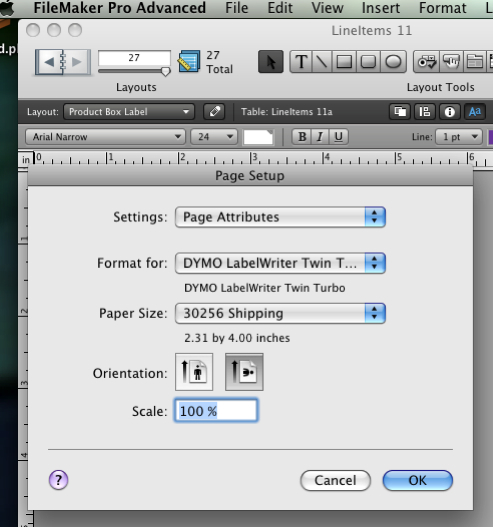Open the View menu
The image size is (493, 527).
coord(327,7)
